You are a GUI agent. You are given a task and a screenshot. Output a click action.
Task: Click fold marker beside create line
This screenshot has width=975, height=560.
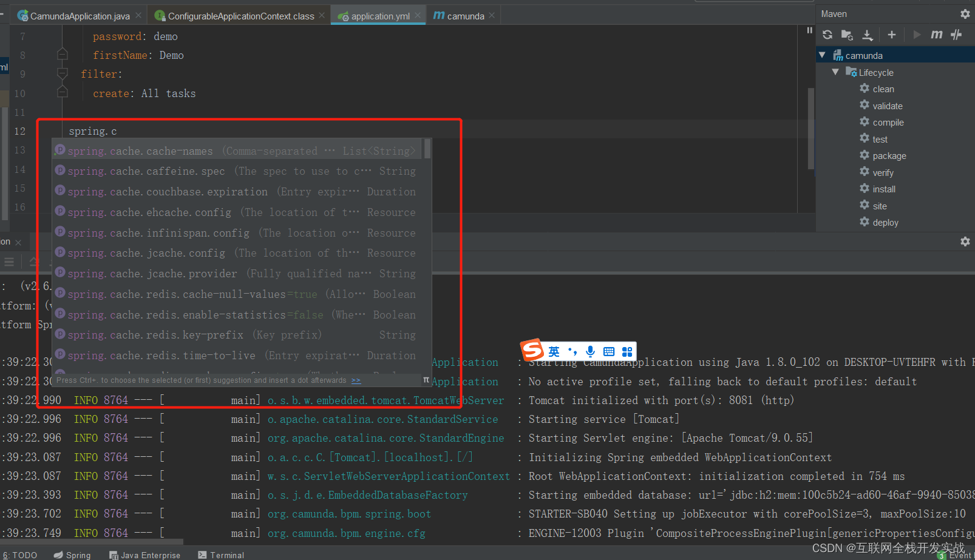pos(62,92)
